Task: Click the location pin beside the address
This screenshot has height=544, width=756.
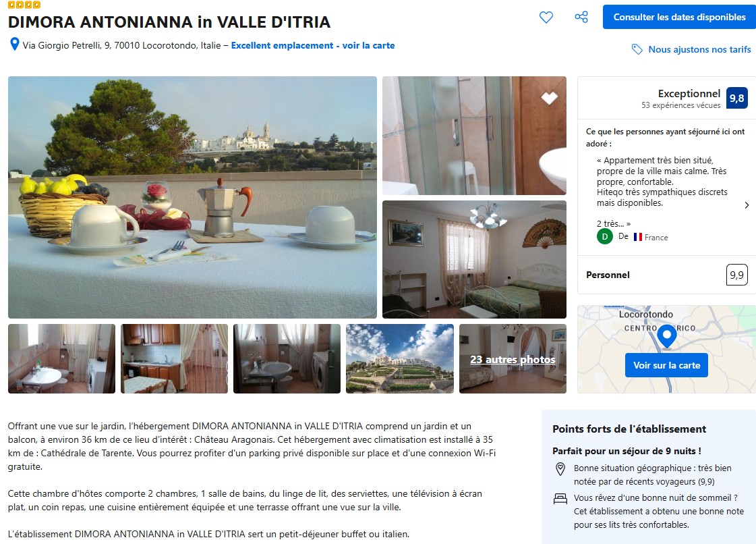Action: click(14, 45)
